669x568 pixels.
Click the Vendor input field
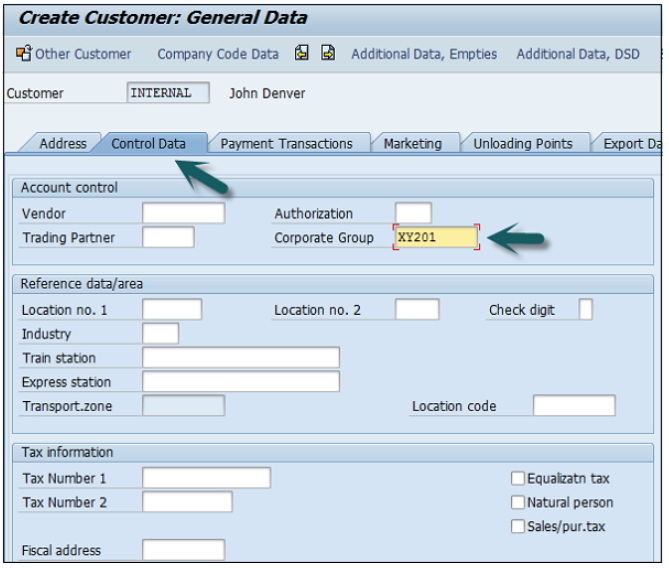click(183, 213)
